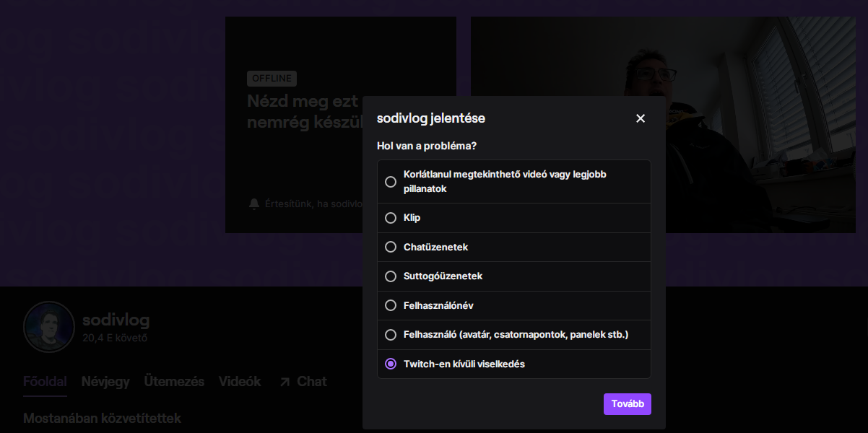Click the OFFLINE status badge

coord(272,79)
